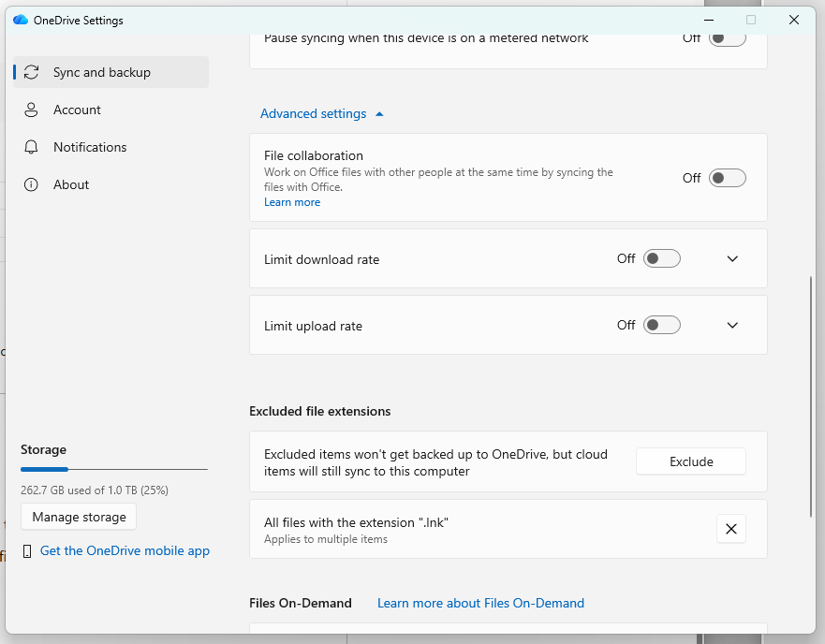Image resolution: width=825 pixels, height=644 pixels.
Task: Click the Account person icon
Action: (x=31, y=110)
